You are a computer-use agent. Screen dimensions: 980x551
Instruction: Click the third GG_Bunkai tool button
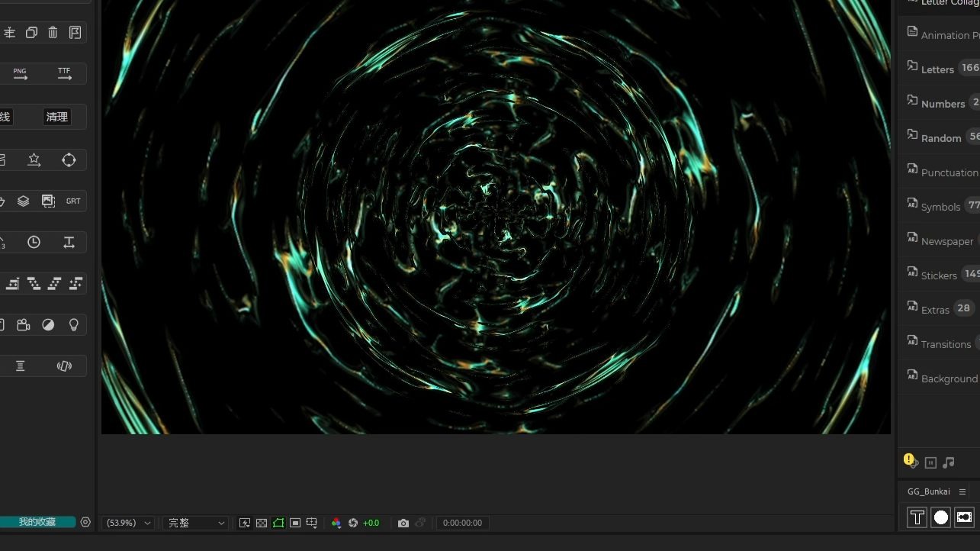(x=964, y=517)
